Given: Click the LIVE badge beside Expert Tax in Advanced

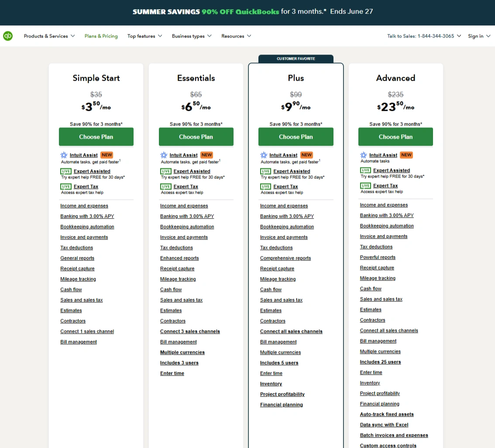Looking at the screenshot, I should pos(365,185).
